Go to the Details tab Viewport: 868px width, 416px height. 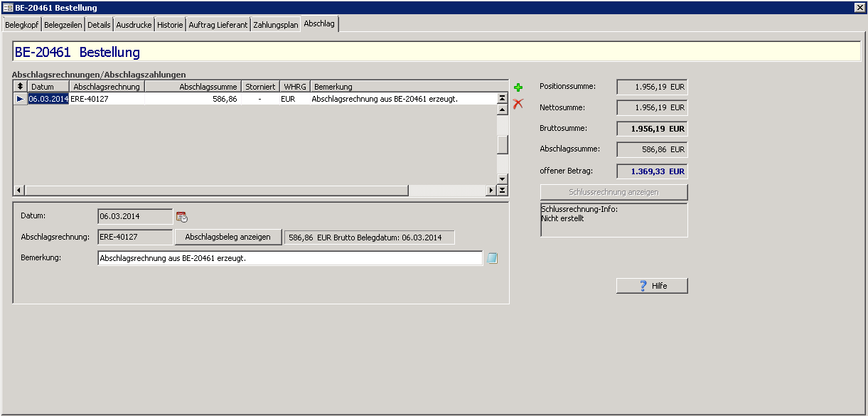[100, 25]
